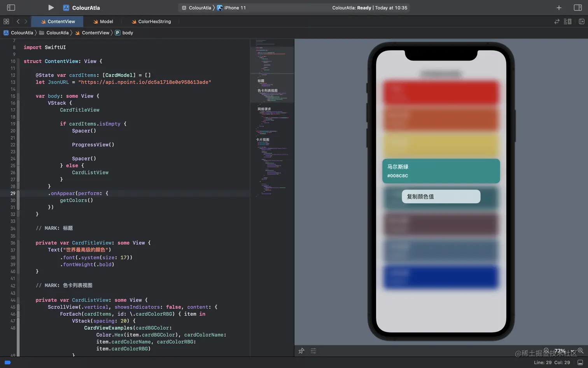
Task: Click the ForEach(cardItems line
Action: pyautogui.click(x=133, y=314)
